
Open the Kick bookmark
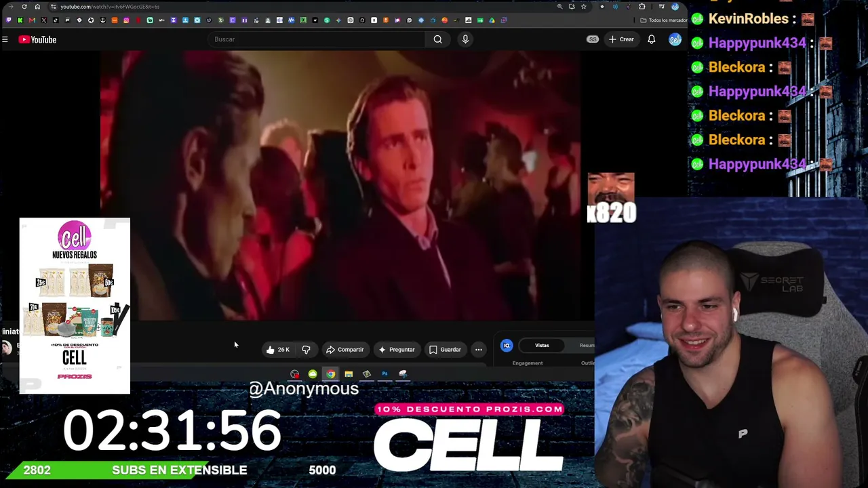[20, 20]
